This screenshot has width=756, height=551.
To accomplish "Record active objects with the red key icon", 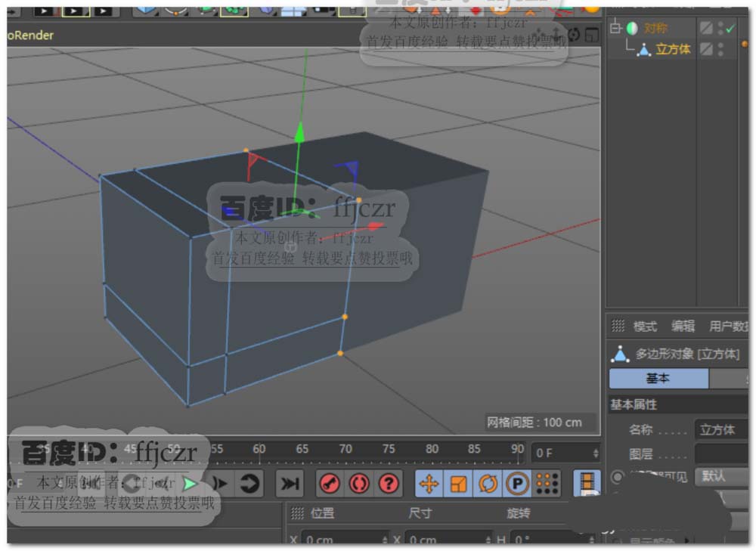I will click(330, 484).
